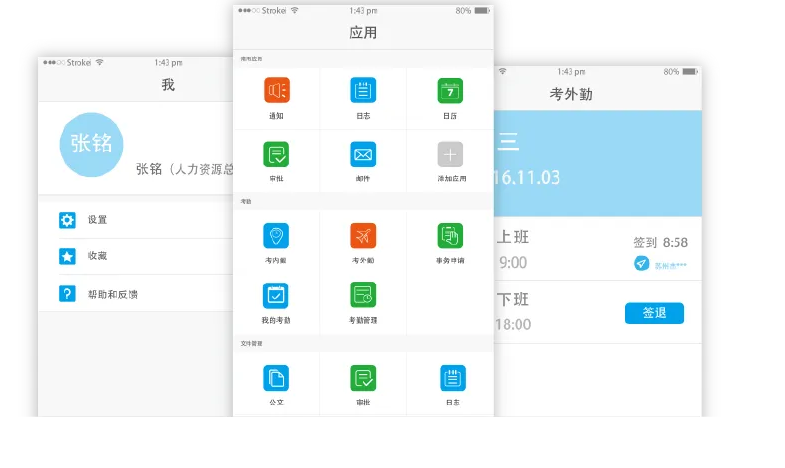Tap the location icon under 签到 8:58

[641, 263]
